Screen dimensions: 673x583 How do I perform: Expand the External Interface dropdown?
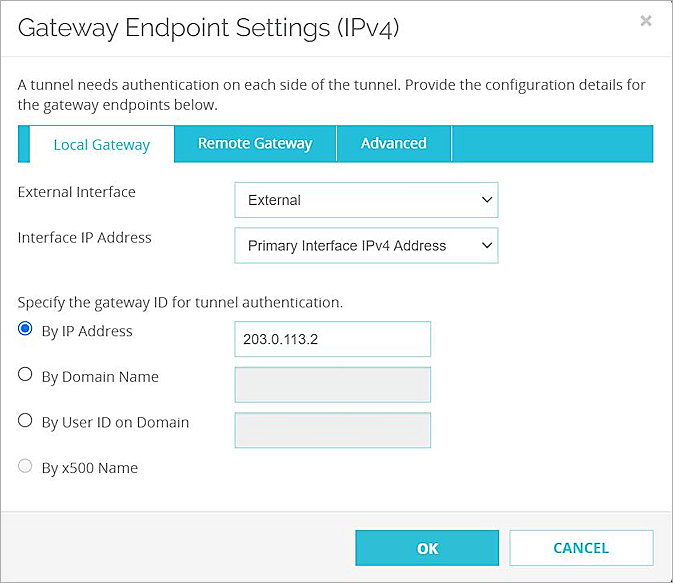[366, 200]
